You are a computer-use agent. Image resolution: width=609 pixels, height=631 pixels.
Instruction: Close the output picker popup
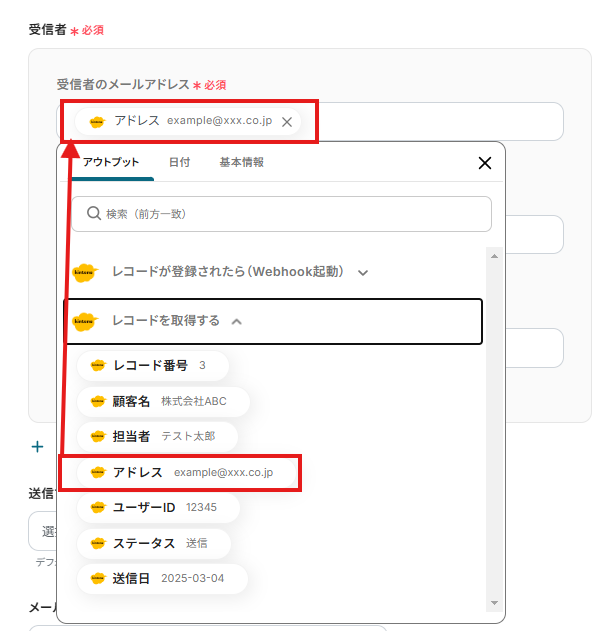pos(485,163)
